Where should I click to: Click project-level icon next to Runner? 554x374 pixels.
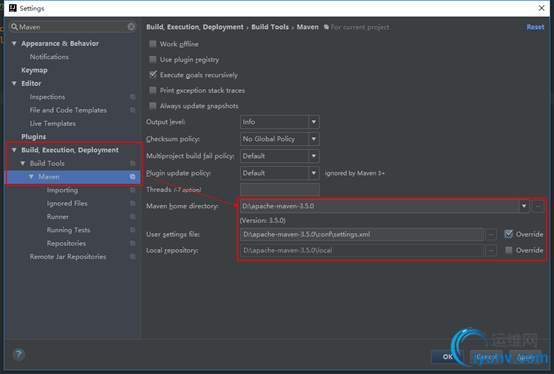(132, 216)
